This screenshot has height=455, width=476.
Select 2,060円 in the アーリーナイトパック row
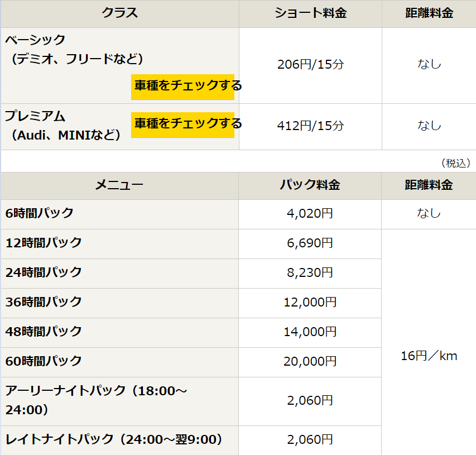[310, 401]
